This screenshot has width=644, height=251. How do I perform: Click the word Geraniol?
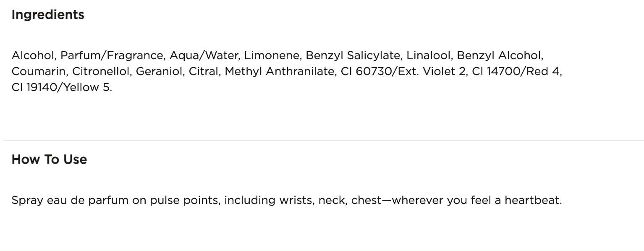click(x=159, y=71)
